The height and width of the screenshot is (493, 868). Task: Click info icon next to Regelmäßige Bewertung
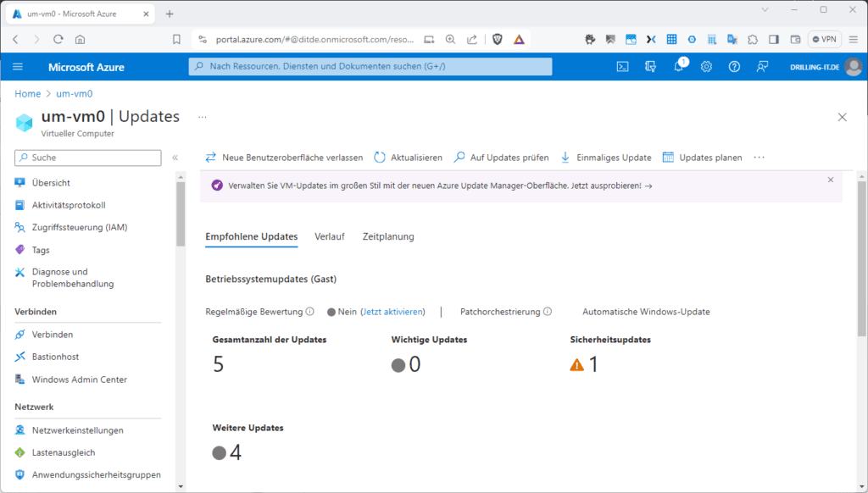tap(310, 312)
